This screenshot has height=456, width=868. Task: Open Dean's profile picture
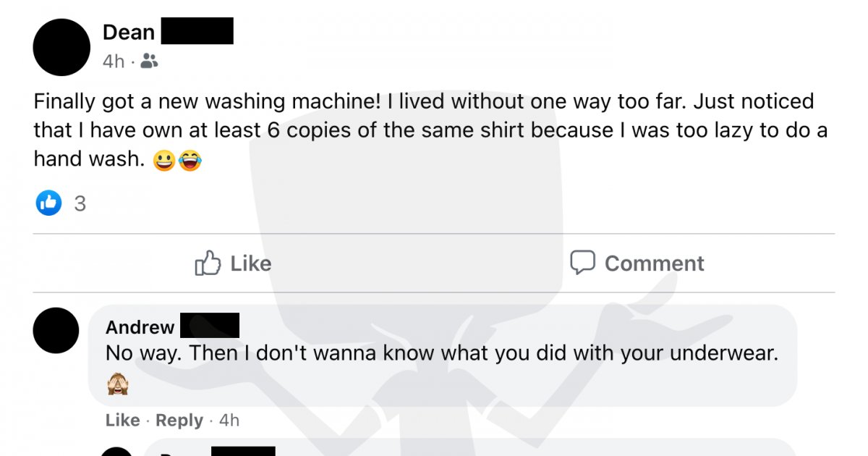(61, 46)
